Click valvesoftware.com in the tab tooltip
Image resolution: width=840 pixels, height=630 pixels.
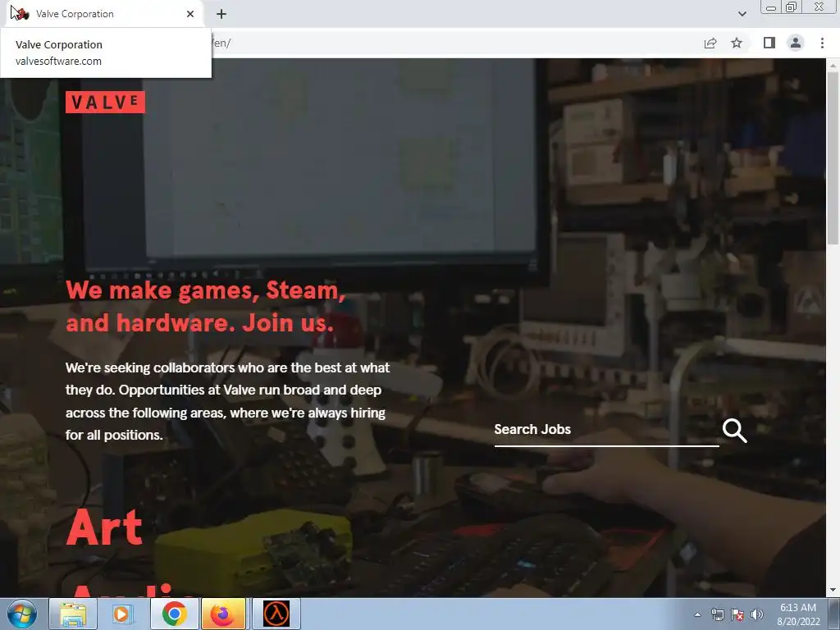click(58, 61)
